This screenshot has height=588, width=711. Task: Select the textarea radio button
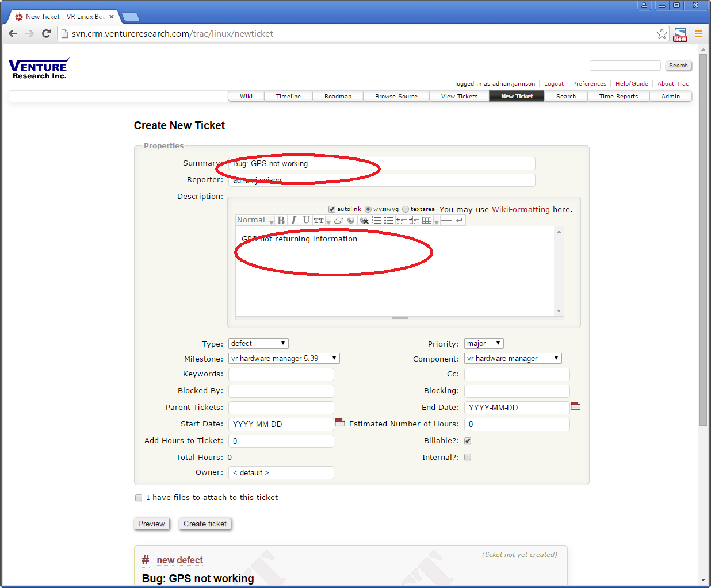(406, 209)
